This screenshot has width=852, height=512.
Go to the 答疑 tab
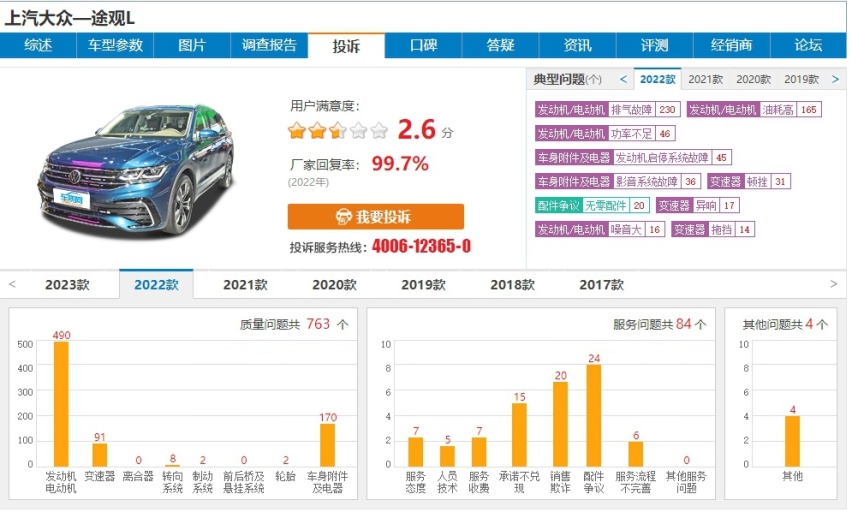500,45
